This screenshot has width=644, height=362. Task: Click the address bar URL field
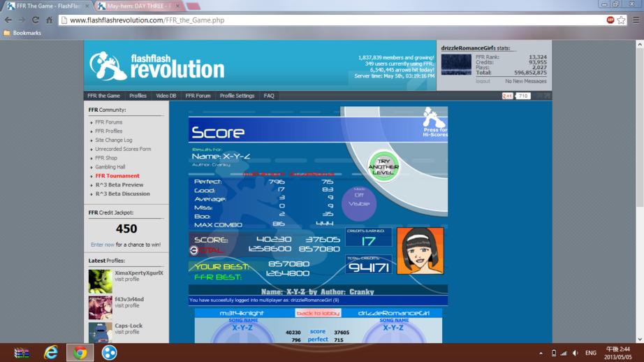click(332, 20)
